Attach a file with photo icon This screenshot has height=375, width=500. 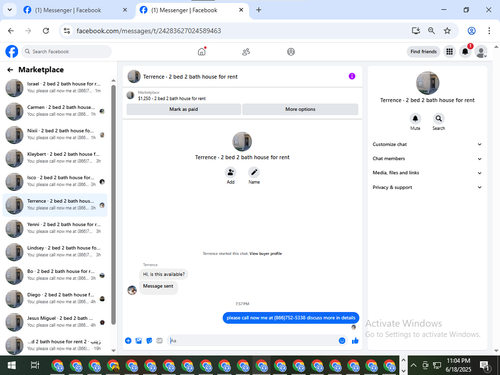coord(139,341)
